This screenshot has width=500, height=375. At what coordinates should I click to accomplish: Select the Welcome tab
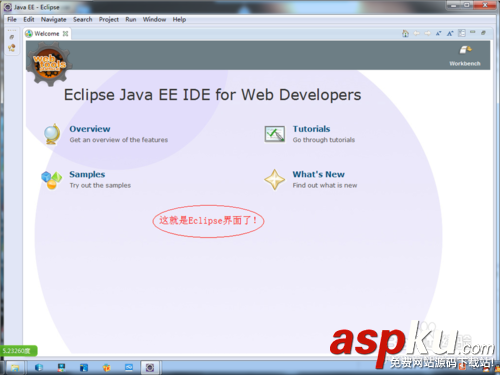point(47,34)
